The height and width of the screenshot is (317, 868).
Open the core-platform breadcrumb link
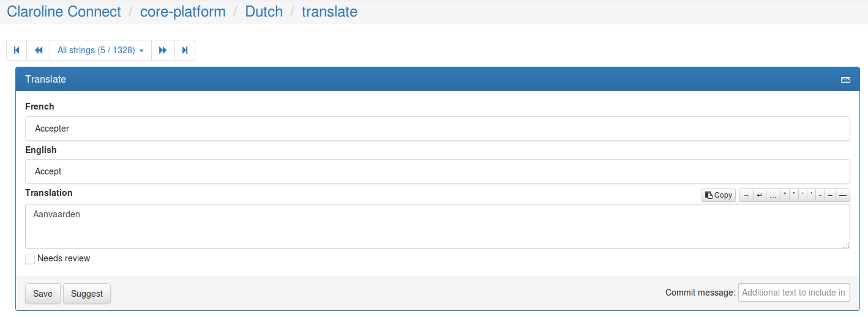coord(183,11)
